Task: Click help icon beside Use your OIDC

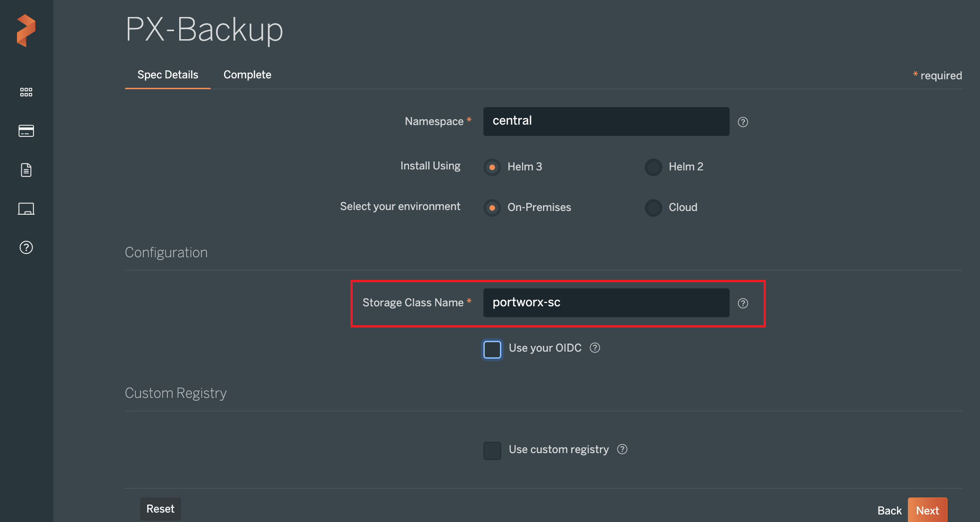Action: pyautogui.click(x=595, y=348)
